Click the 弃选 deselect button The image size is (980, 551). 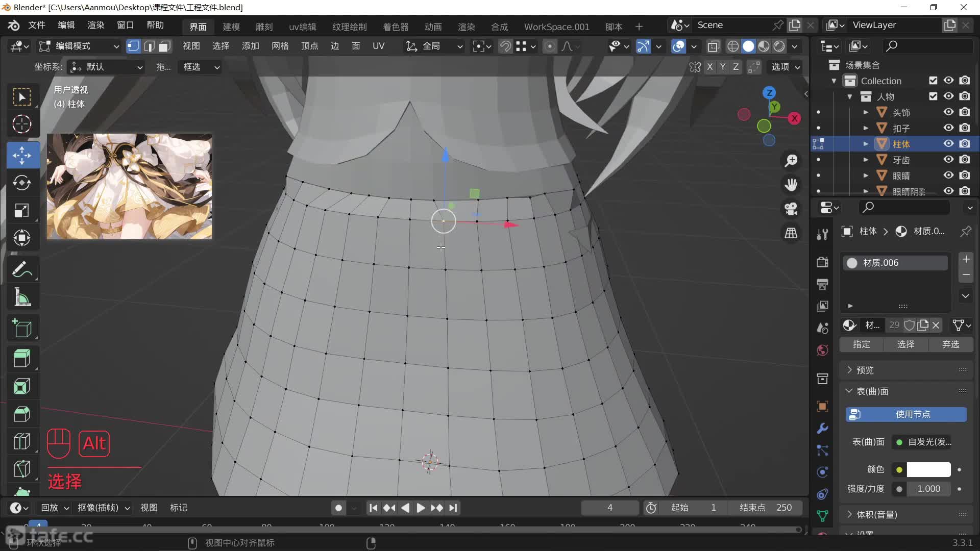click(950, 344)
